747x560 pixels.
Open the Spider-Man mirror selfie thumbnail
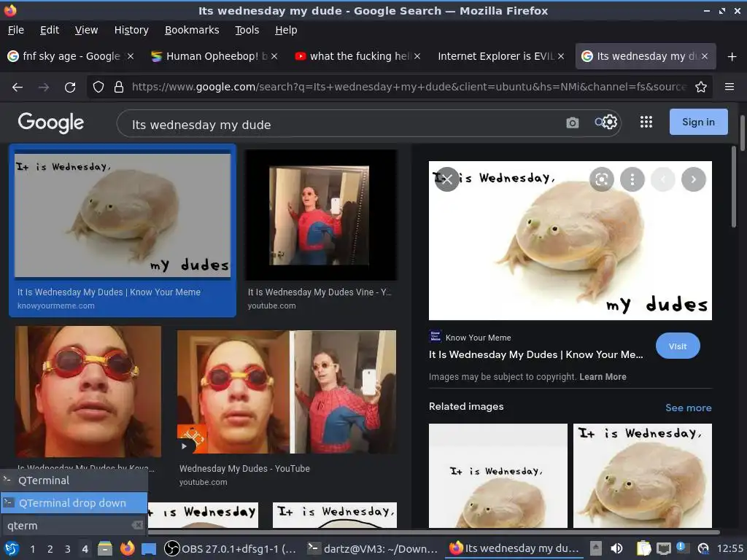tap(320, 215)
